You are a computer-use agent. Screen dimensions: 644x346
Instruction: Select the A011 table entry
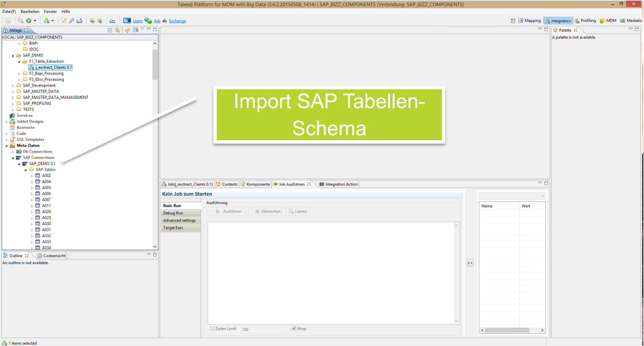click(46, 206)
